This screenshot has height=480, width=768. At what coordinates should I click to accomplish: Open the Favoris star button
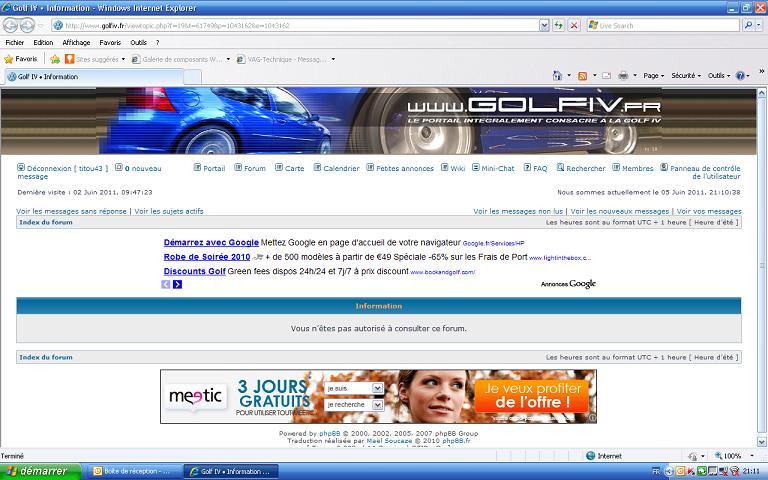[x=21, y=59]
